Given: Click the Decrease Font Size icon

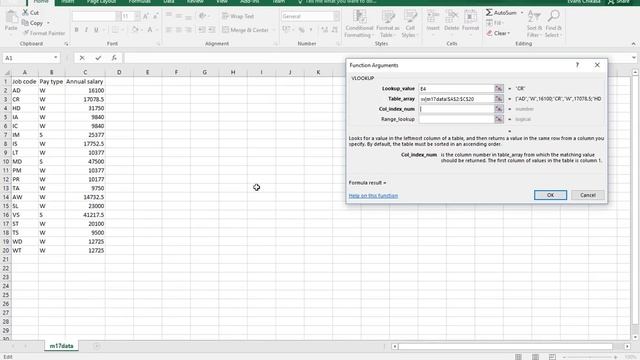Looking at the screenshot, I should pos(156,16).
